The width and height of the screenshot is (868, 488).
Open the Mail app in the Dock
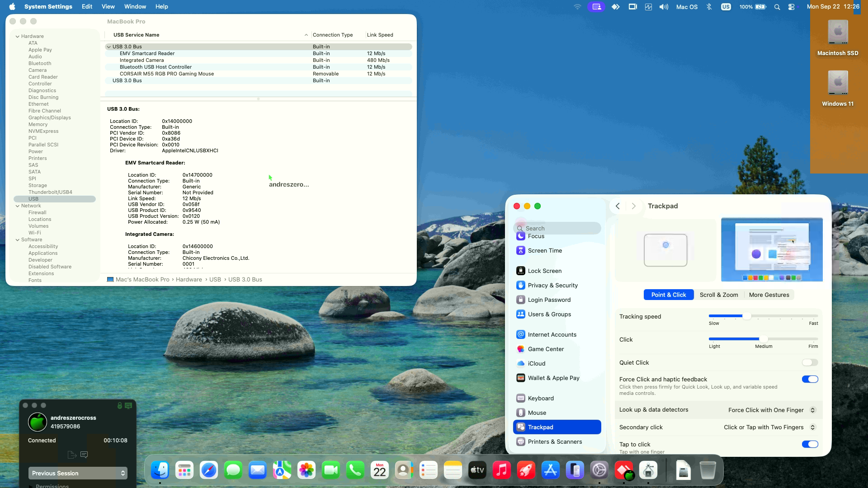[x=258, y=470]
